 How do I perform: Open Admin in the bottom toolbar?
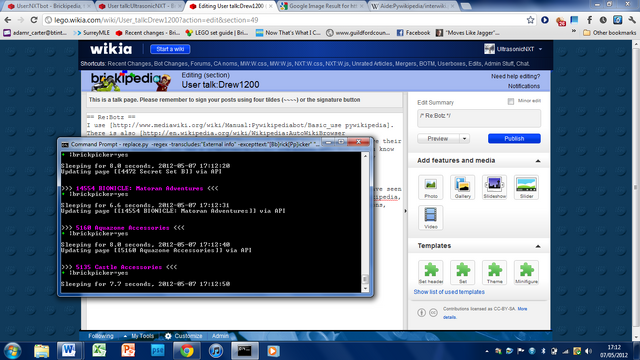coord(220,336)
